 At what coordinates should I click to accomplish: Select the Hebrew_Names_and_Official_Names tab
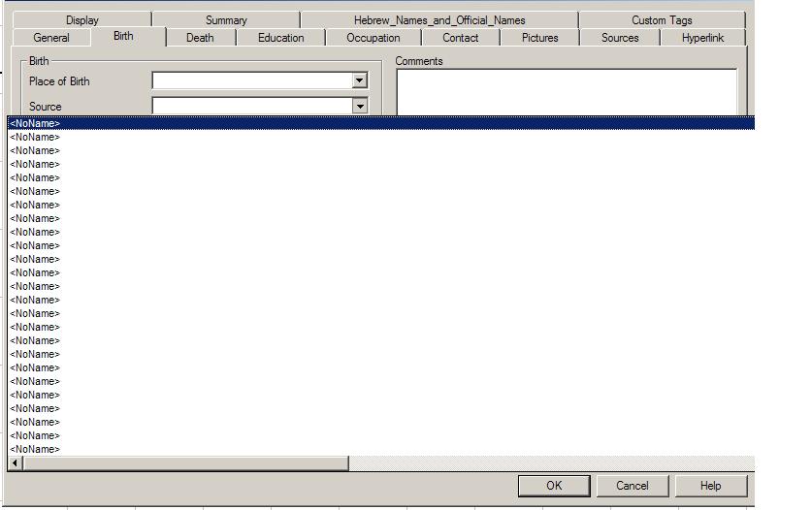[x=439, y=20]
